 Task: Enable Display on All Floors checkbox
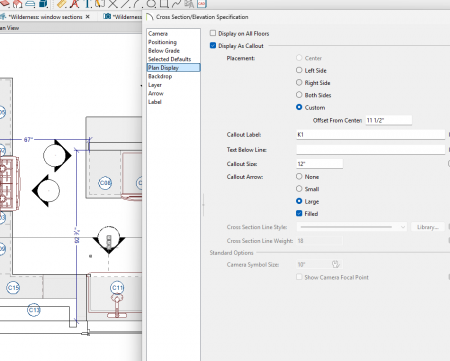tap(213, 33)
